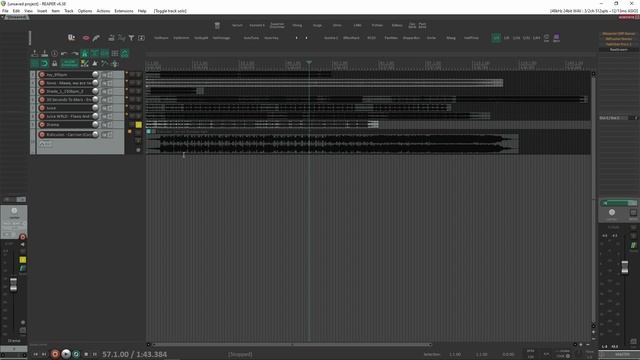The image size is (640, 360).
Task: Click the envelope-points toolbar icon
Action: coord(105,64)
